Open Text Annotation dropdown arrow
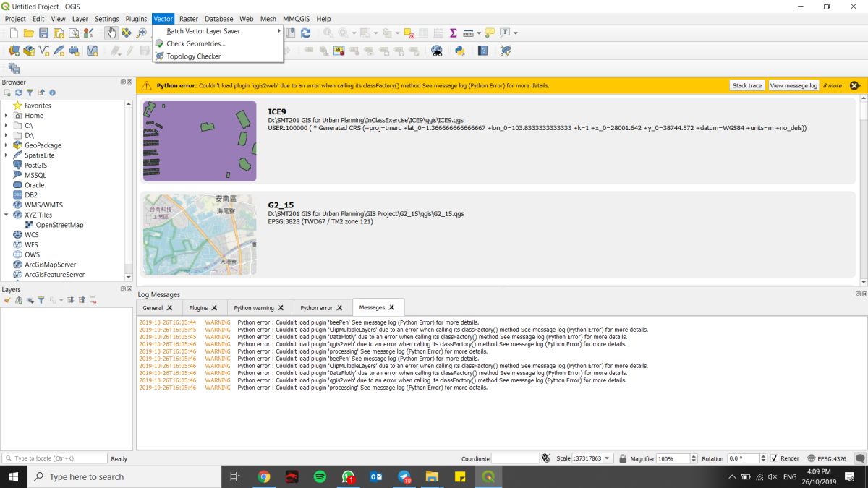Viewport: 868px width, 488px height. click(515, 33)
